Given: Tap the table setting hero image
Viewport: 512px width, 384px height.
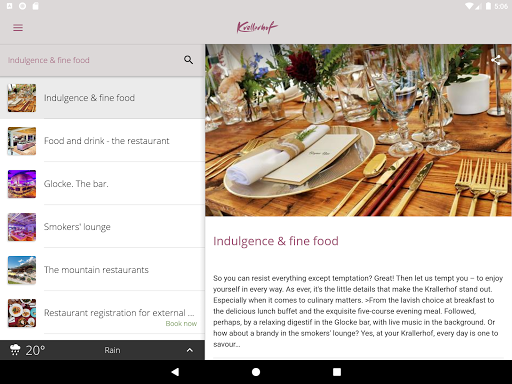Looking at the screenshot, I should [x=358, y=130].
